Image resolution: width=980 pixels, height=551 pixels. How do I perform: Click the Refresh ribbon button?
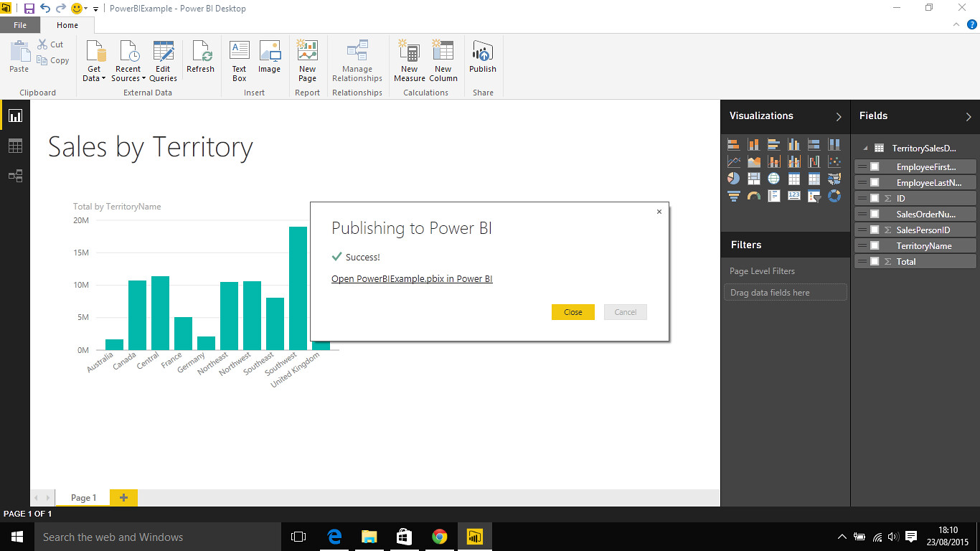point(200,59)
